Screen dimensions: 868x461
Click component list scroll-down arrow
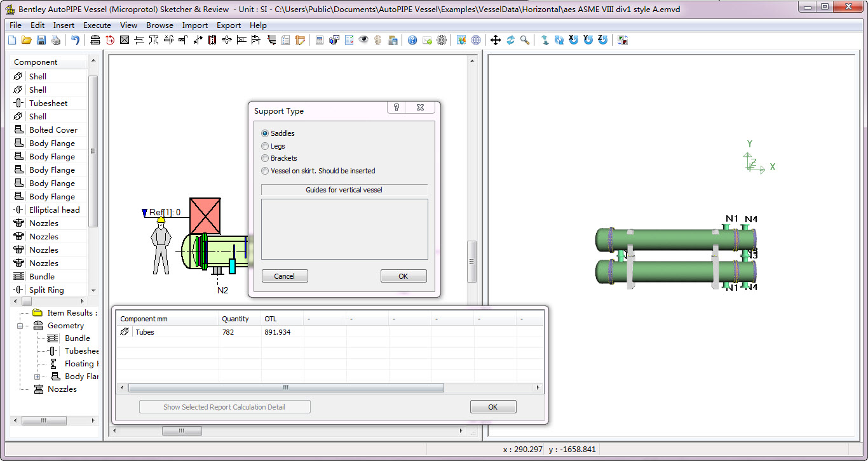pyautogui.click(x=93, y=290)
